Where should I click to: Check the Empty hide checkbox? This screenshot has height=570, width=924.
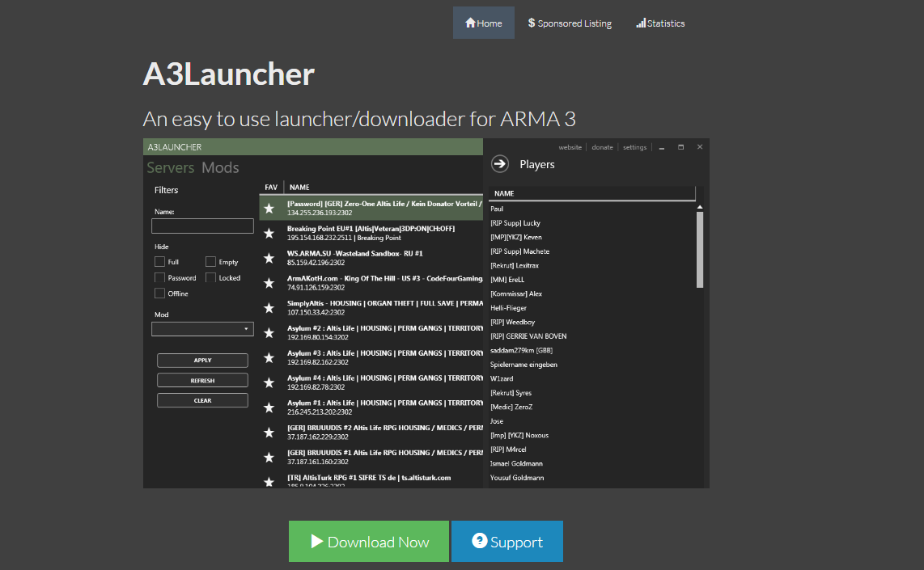210,261
